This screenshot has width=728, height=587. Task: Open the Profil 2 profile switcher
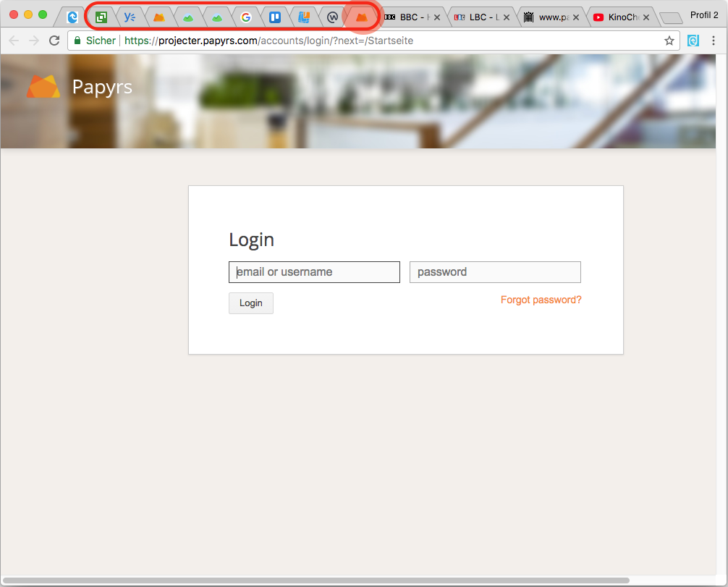tap(704, 15)
